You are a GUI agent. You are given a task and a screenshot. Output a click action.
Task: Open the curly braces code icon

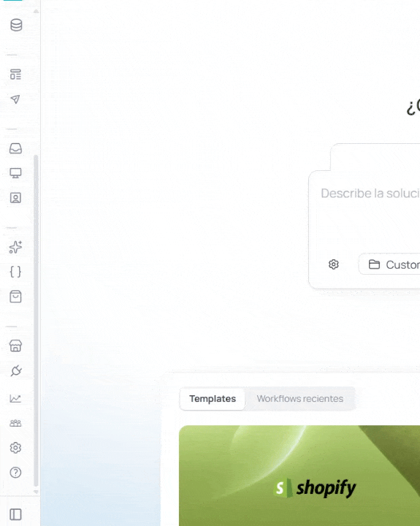[x=15, y=272]
